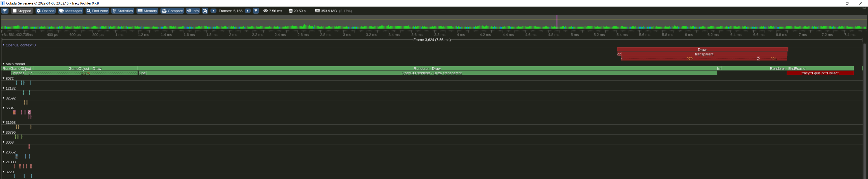Select the Renderer - Draw zone
Screen dimensions: 868x179
pyautogui.click(x=427, y=68)
